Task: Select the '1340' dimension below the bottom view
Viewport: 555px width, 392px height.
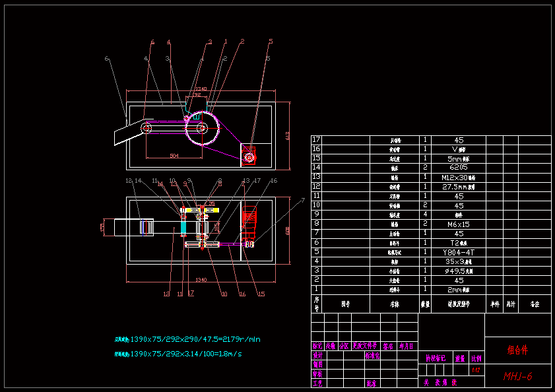Action: click(201, 280)
